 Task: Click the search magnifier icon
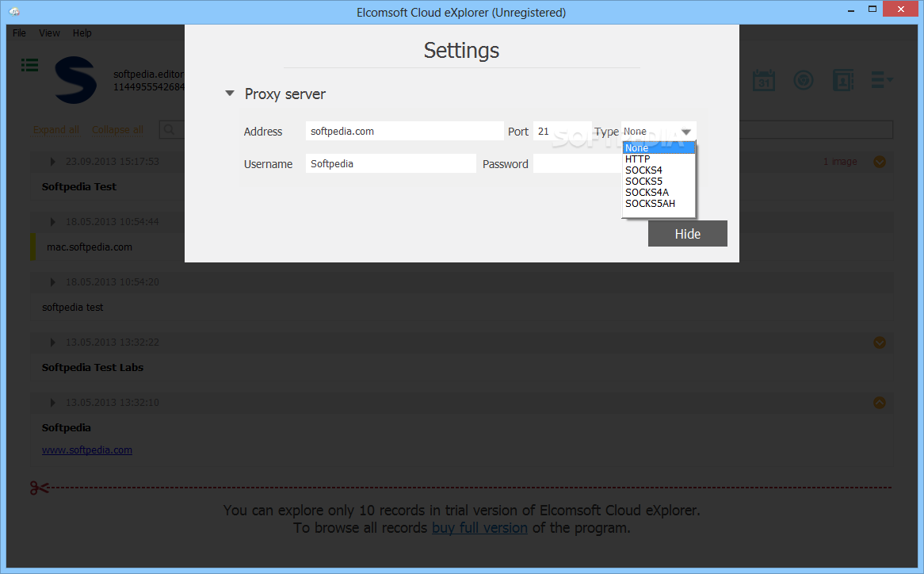tap(169, 130)
